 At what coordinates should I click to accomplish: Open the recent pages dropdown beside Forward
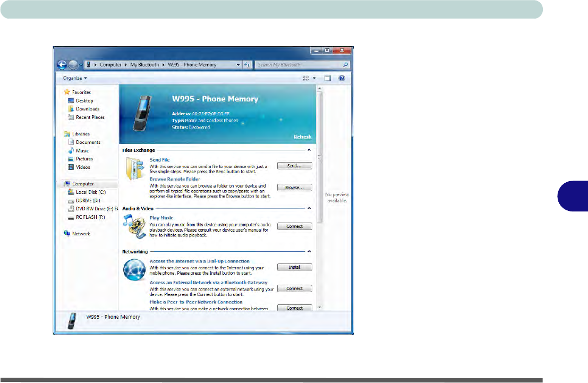(81, 65)
